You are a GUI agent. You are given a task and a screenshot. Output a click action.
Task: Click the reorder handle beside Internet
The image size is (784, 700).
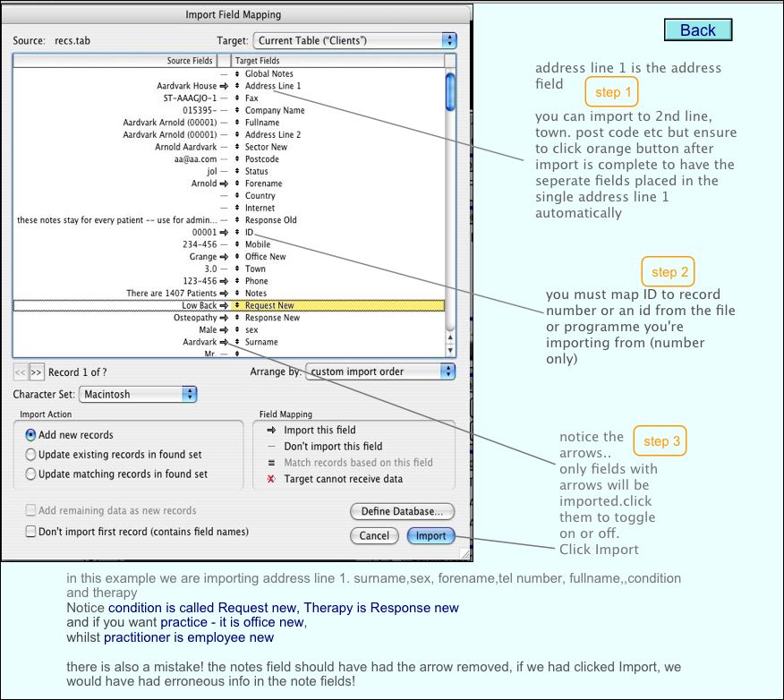coord(237,208)
